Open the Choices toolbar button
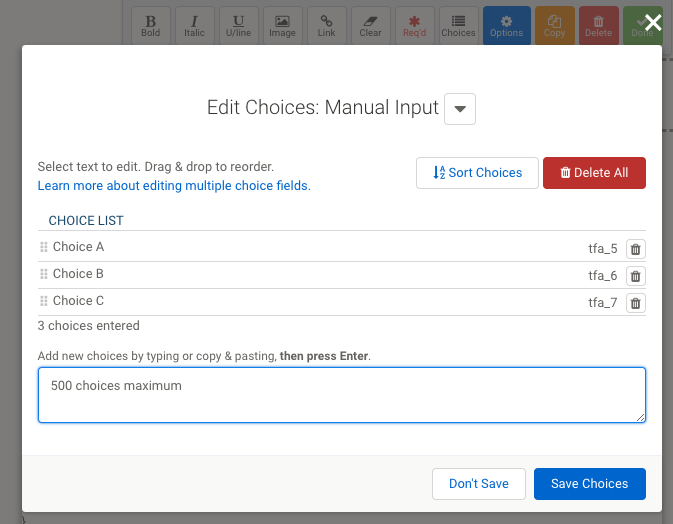The image size is (673, 524). (x=458, y=25)
